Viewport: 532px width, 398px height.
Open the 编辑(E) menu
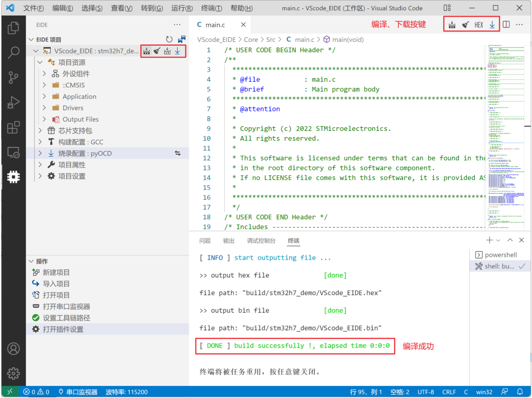(63, 8)
